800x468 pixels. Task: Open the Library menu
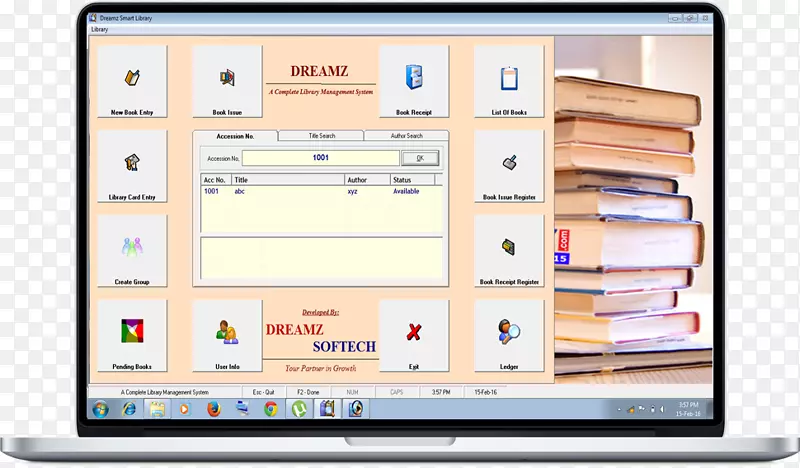tap(99, 29)
